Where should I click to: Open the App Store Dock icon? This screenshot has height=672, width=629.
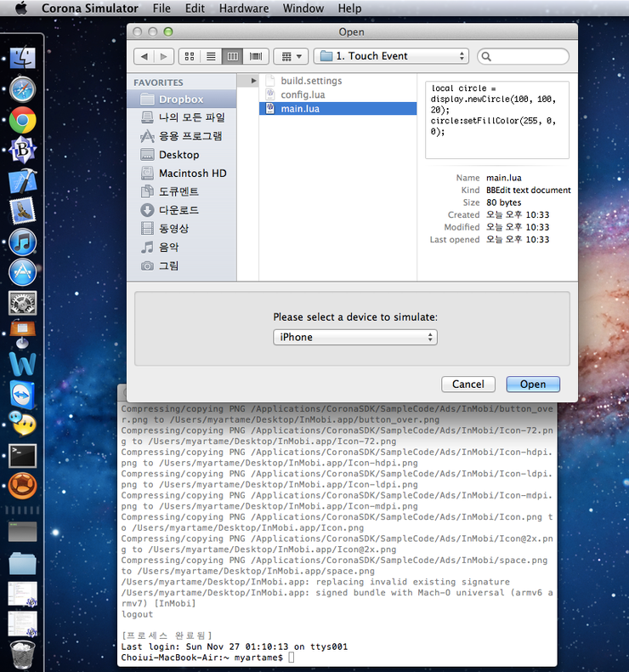22,272
